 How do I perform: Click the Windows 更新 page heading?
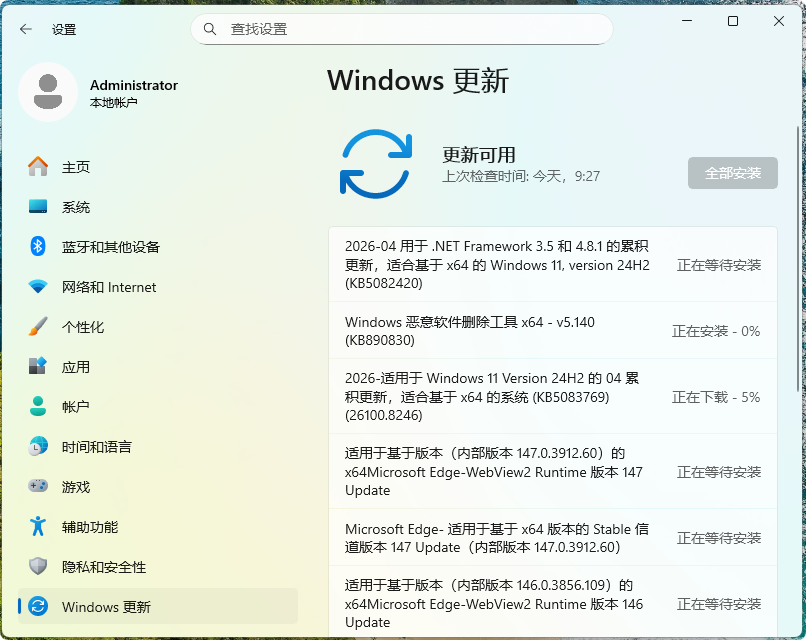point(418,81)
